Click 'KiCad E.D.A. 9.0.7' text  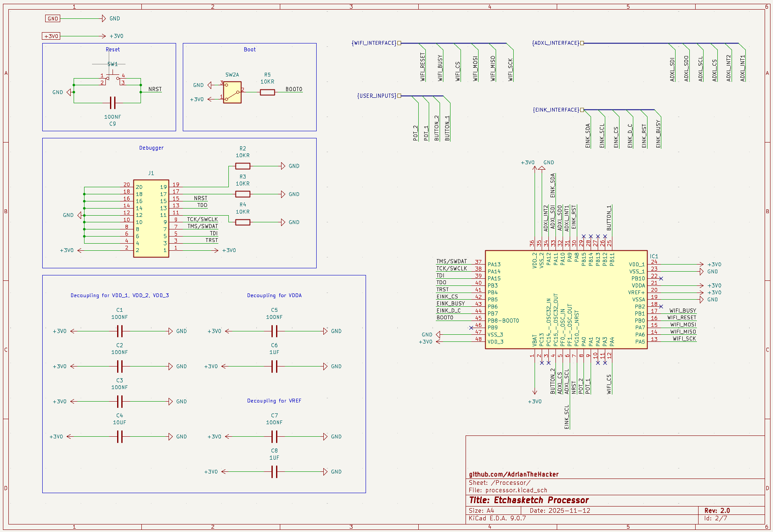pyautogui.click(x=497, y=518)
